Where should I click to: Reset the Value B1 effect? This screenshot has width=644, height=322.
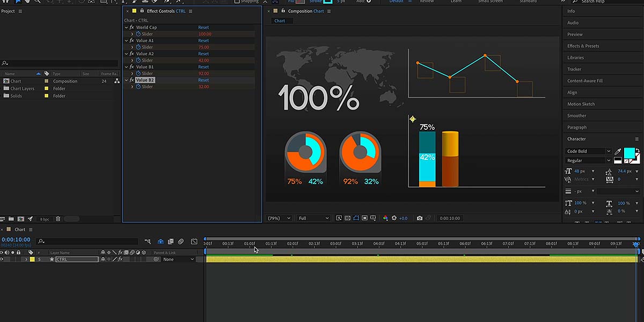tap(203, 67)
